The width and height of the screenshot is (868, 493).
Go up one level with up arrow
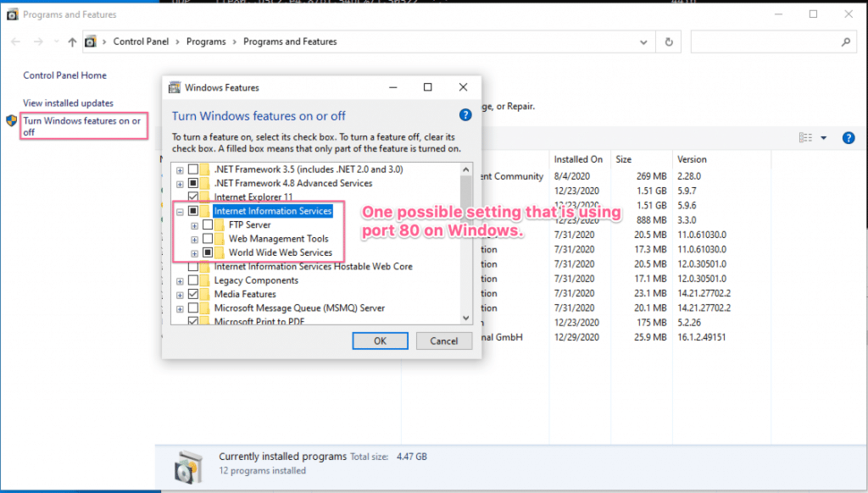tap(72, 42)
